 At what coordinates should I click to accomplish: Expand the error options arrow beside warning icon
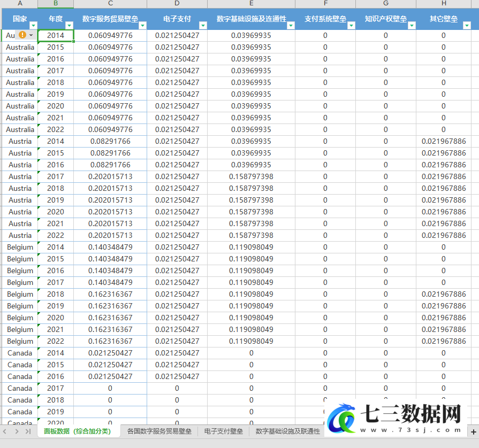[31, 35]
